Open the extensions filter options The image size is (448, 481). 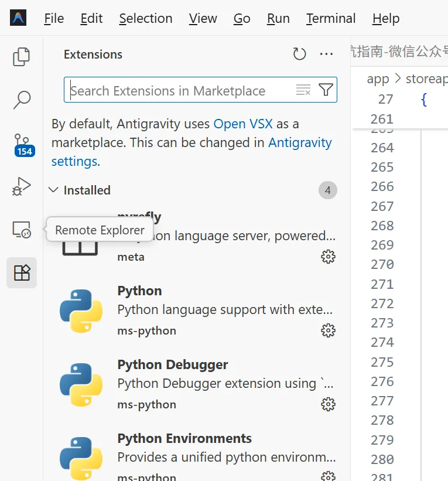point(326,90)
